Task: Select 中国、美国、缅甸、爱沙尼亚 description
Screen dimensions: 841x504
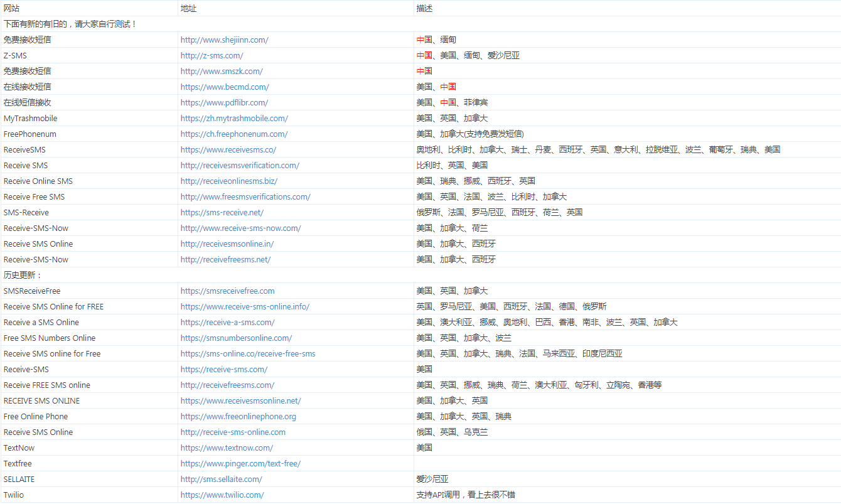Action: [468, 55]
